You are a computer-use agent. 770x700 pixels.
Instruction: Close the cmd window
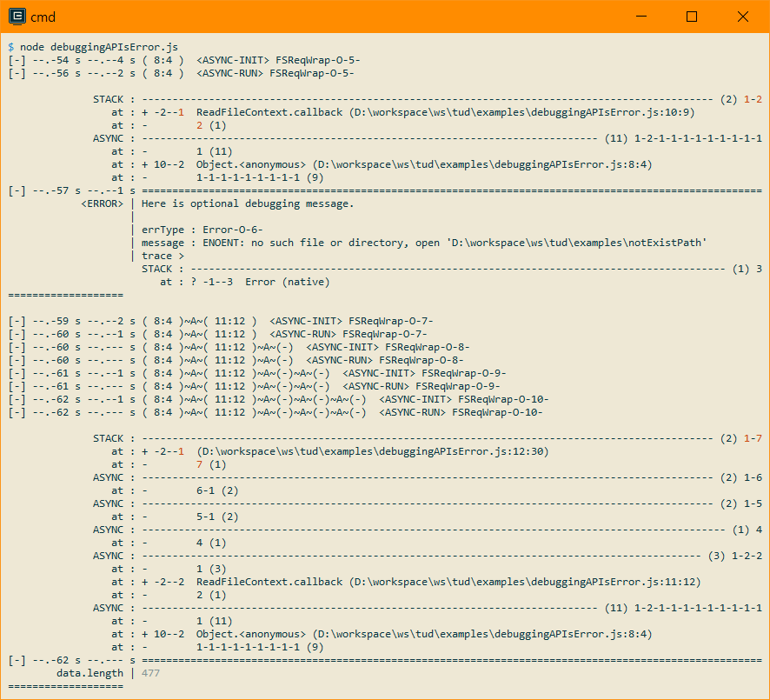coord(742,17)
